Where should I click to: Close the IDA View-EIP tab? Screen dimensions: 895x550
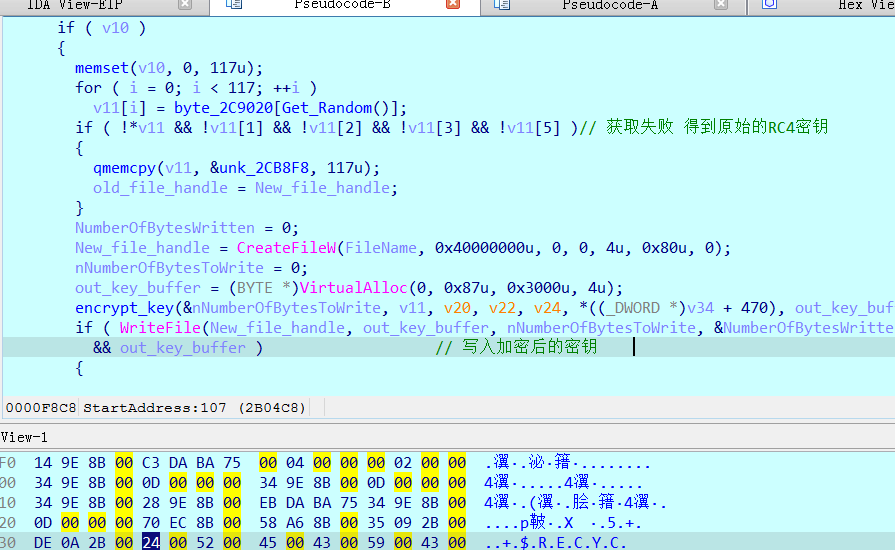[x=186, y=5]
